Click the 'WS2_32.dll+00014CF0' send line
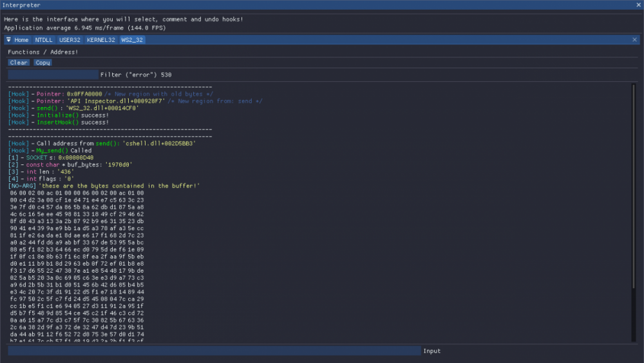Image resolution: width=644 pixels, height=363 pixels. (x=73, y=108)
